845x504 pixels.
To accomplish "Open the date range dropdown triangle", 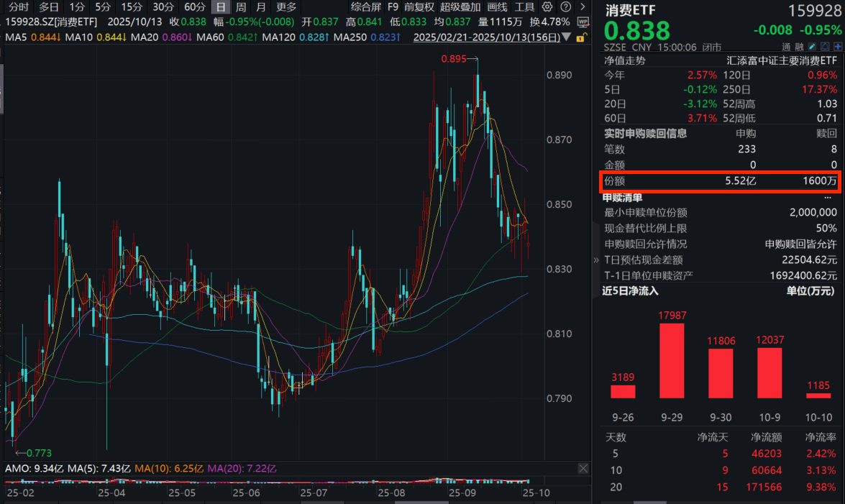I will click(566, 37).
